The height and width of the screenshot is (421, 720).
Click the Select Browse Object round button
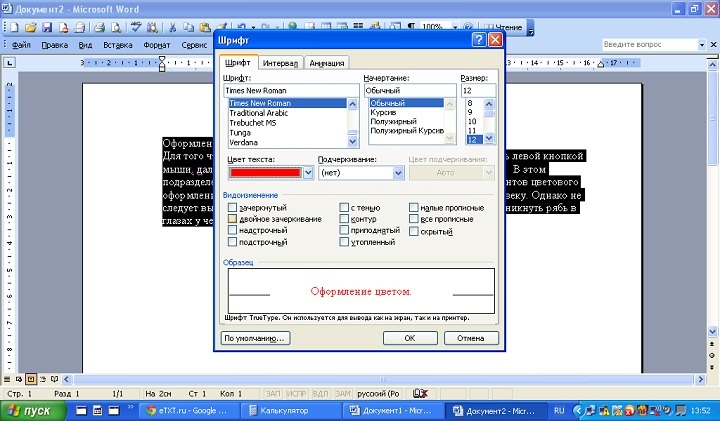712,355
